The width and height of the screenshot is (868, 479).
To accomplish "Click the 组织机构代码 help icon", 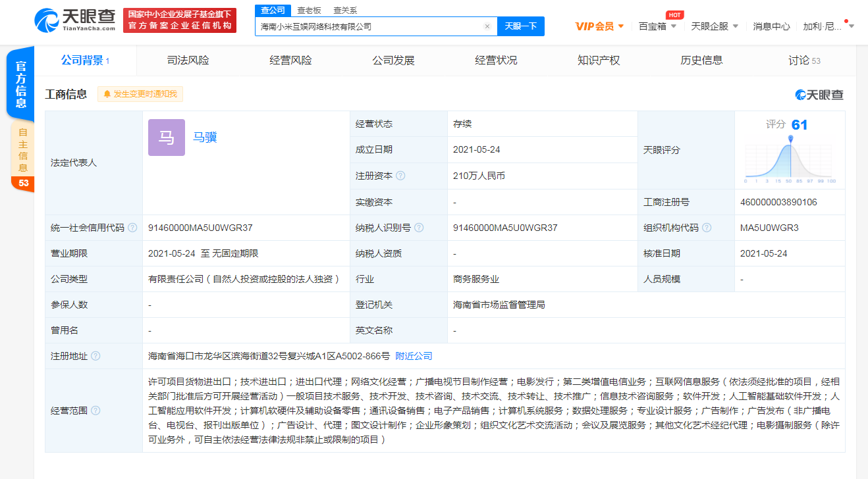I will pos(707,227).
